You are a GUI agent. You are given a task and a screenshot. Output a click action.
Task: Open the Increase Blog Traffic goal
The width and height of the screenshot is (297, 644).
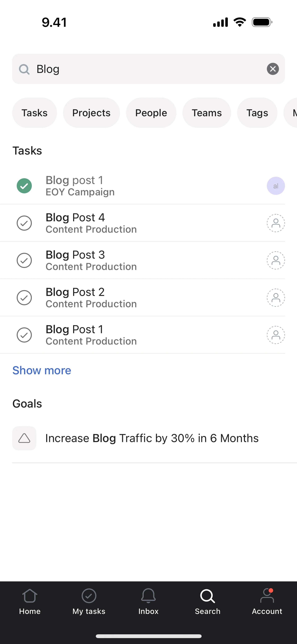tap(151, 438)
